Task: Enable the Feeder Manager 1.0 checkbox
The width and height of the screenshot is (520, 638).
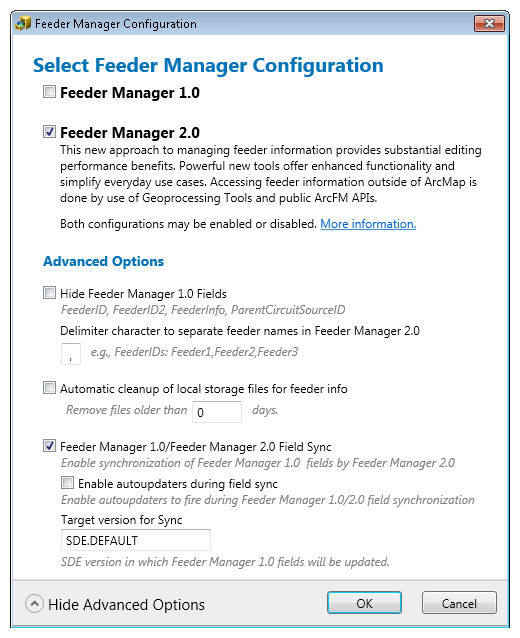Action: coord(49,92)
